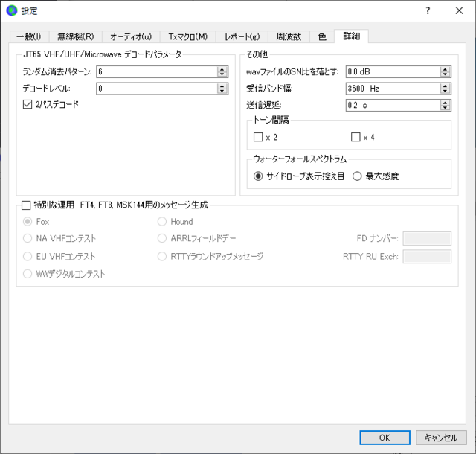Click the トーン間隔 group label
476x454 pixels.
pyautogui.click(x=271, y=120)
